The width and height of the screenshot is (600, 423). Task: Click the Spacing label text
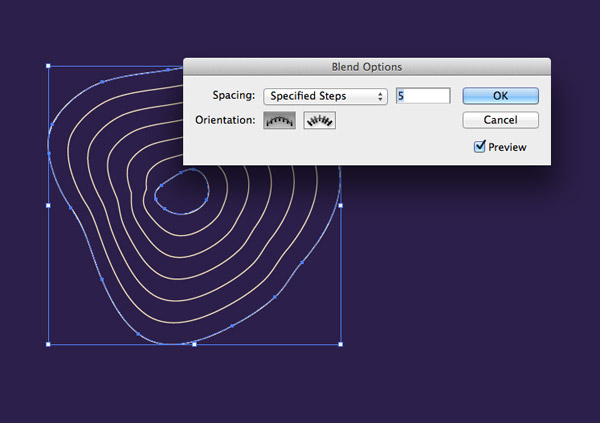tap(234, 96)
